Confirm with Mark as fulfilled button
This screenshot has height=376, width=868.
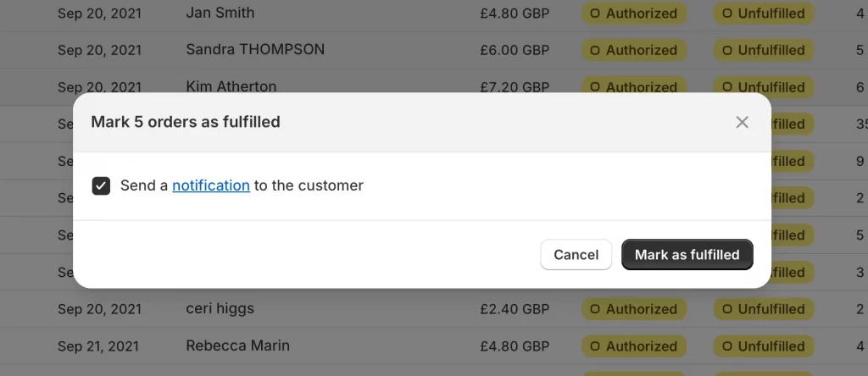pyautogui.click(x=687, y=254)
